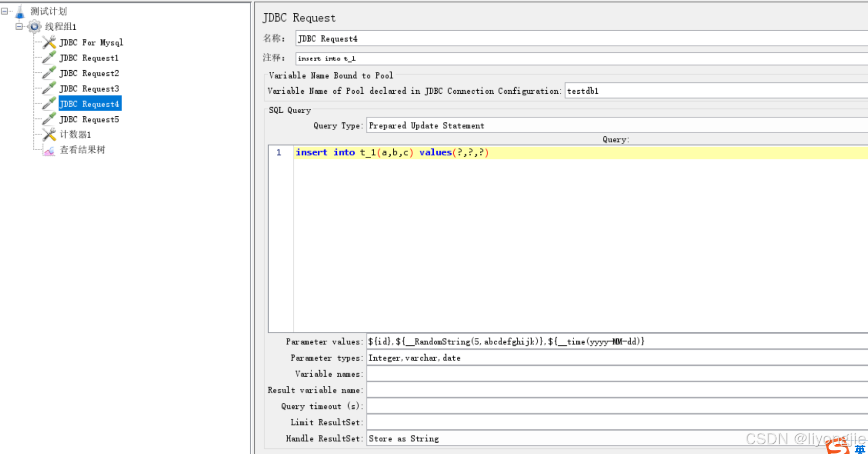Click the JDBC For Mysql config icon

pyautogui.click(x=49, y=42)
